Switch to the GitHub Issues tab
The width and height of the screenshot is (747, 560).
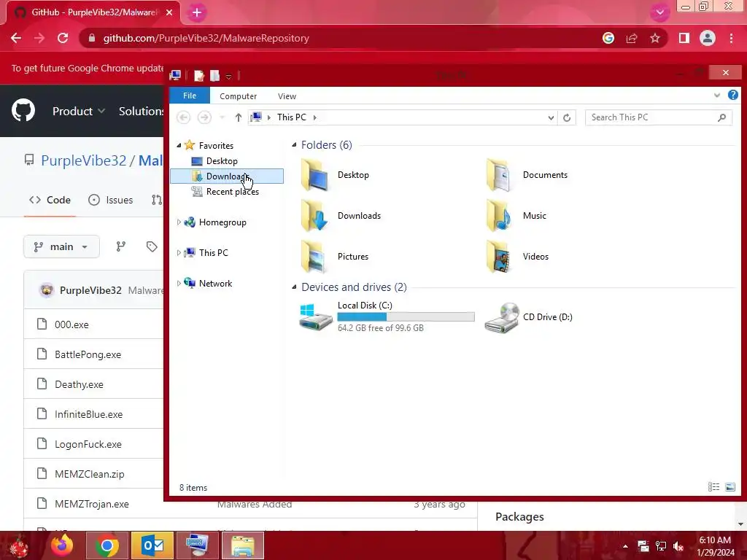click(111, 200)
